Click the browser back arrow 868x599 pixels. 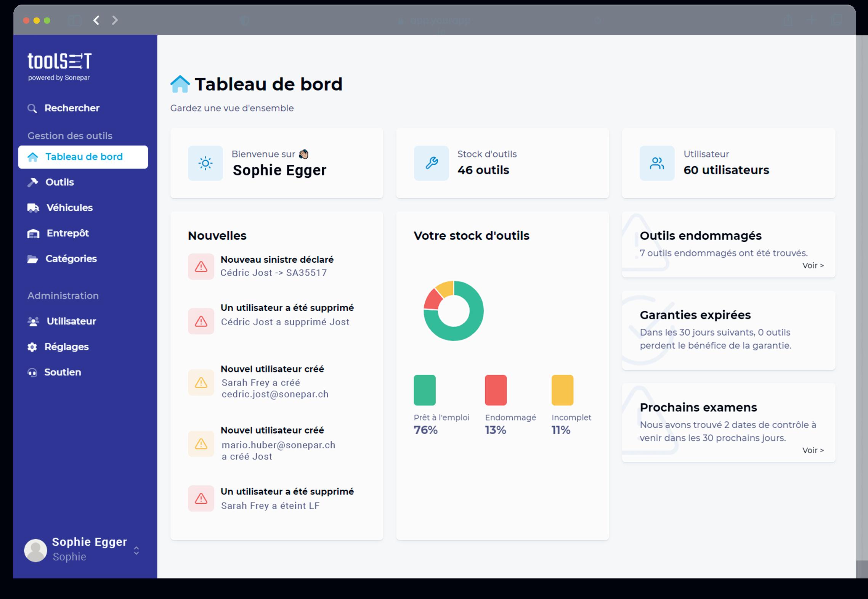click(x=96, y=20)
